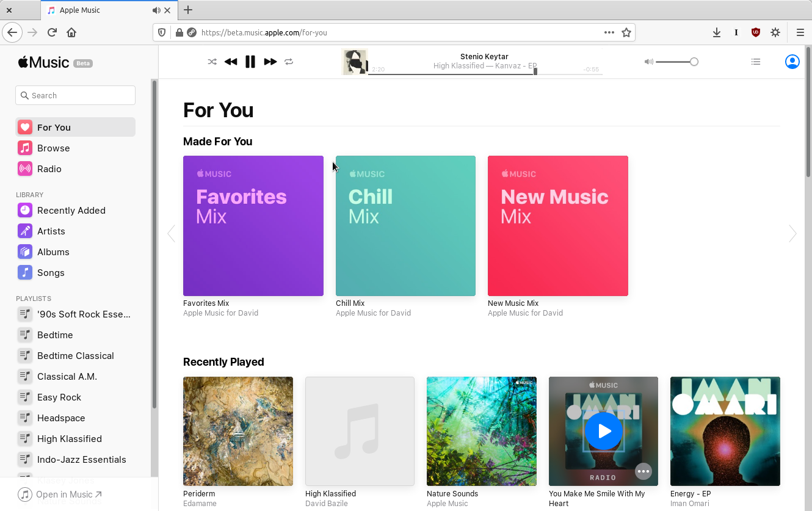Play You Make Me Smile radio station
This screenshot has height=511, width=812.
603,431
